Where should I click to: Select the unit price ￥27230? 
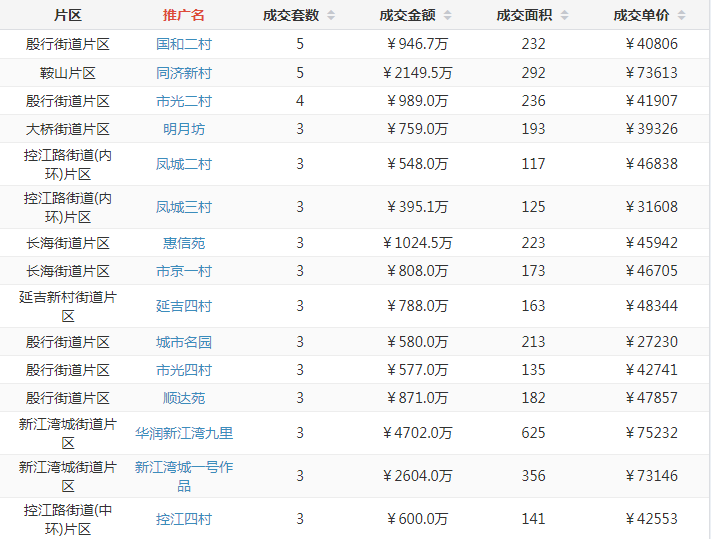(x=652, y=342)
